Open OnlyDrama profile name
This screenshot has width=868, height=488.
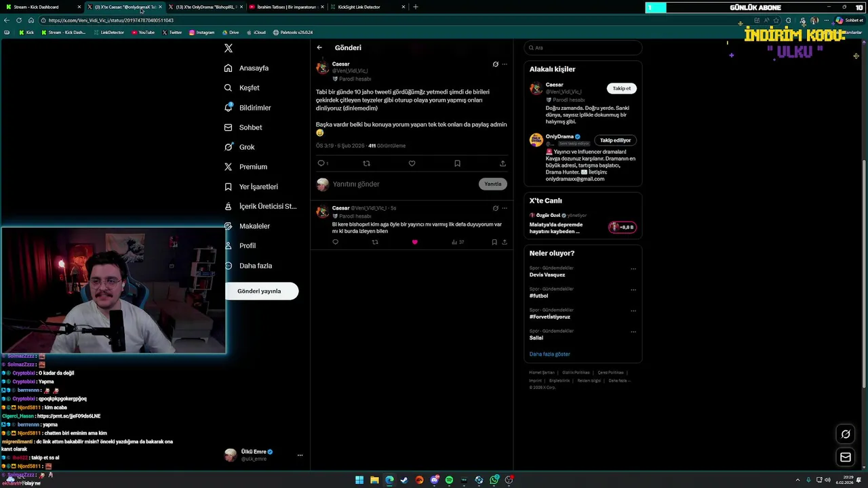pos(559,137)
